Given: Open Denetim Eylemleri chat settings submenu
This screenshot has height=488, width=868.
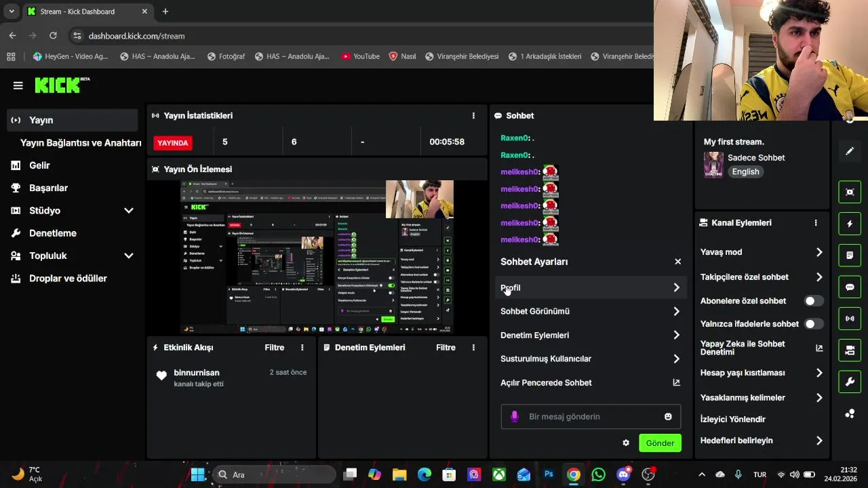Looking at the screenshot, I should (x=590, y=335).
